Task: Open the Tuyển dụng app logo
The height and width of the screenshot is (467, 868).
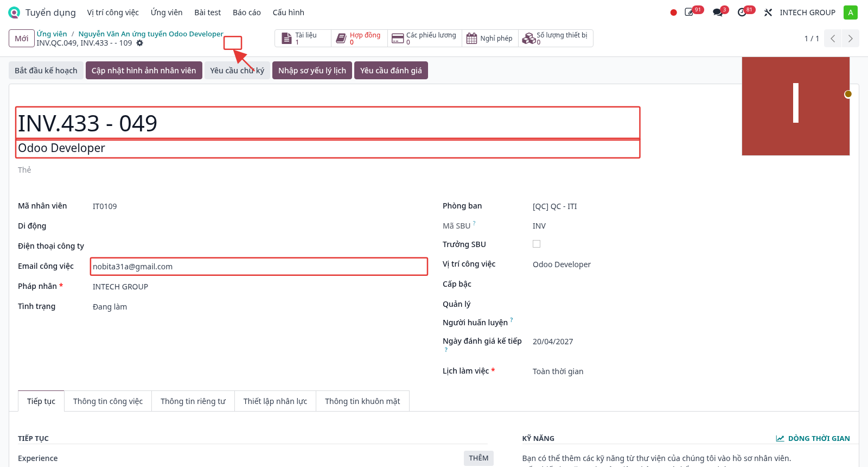Action: pos(14,12)
